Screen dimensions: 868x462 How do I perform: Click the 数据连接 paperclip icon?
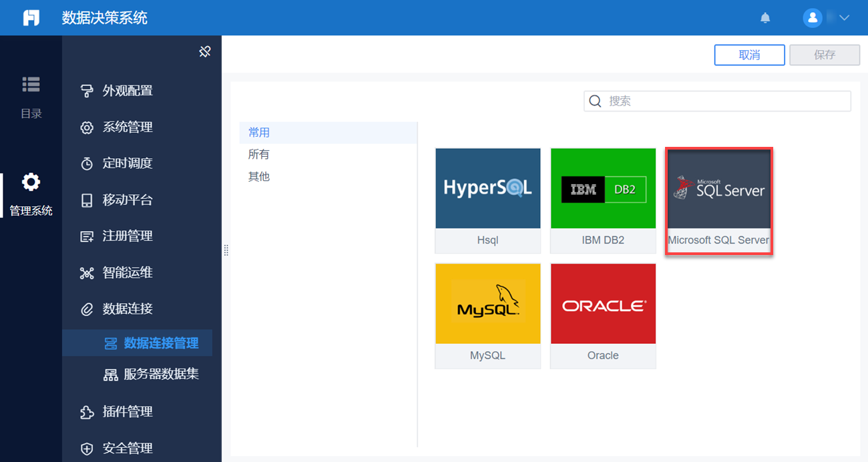(x=87, y=309)
